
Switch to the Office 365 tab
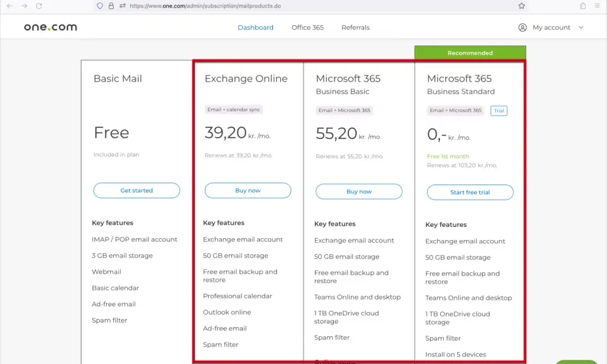coord(307,27)
